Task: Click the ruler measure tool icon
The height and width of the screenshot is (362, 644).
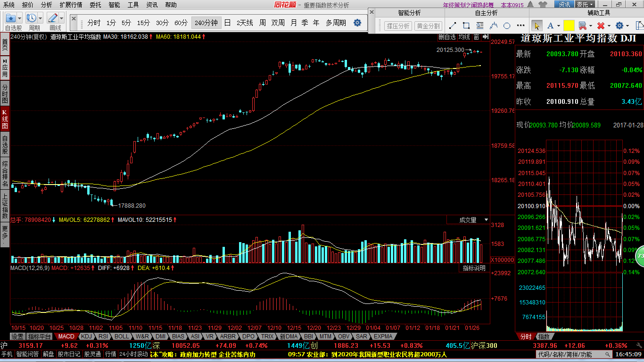Action: [x=640, y=25]
